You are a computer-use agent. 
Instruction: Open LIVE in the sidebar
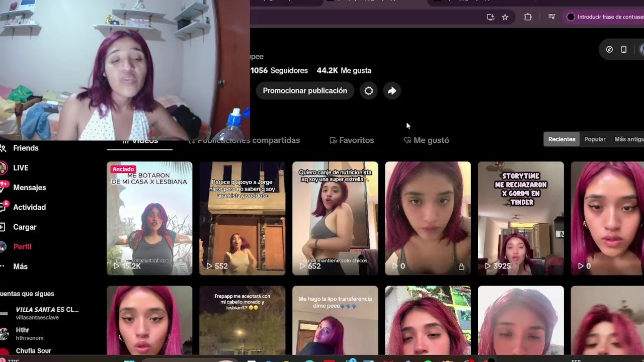tap(20, 168)
